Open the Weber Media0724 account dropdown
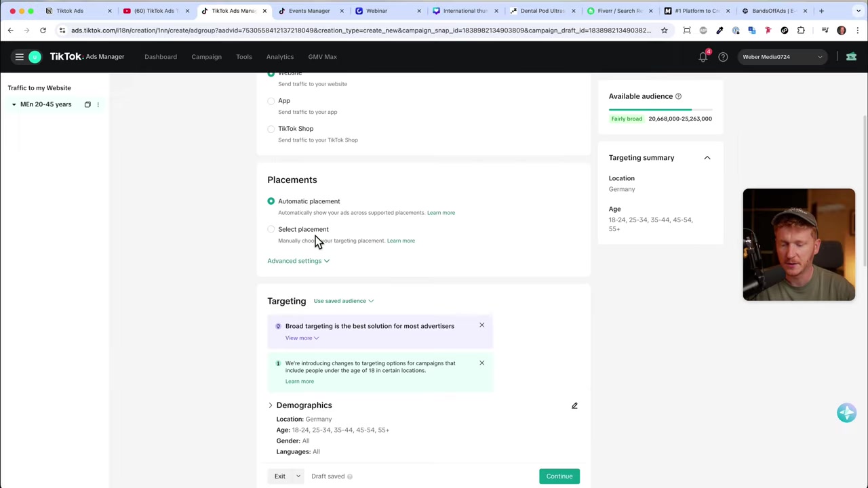This screenshot has height=488, width=868. (783, 57)
